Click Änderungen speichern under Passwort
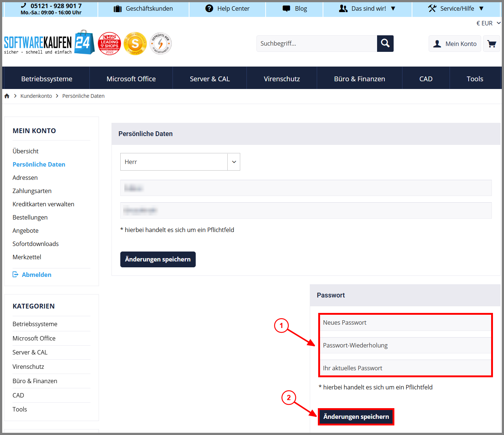504x435 pixels. (356, 417)
